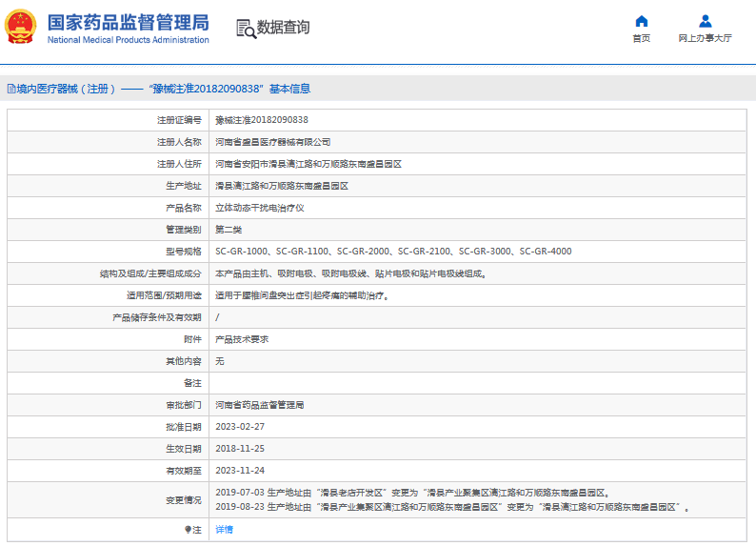Open 网上办事大厅 user icon
The height and width of the screenshot is (546, 756).
pyautogui.click(x=705, y=21)
